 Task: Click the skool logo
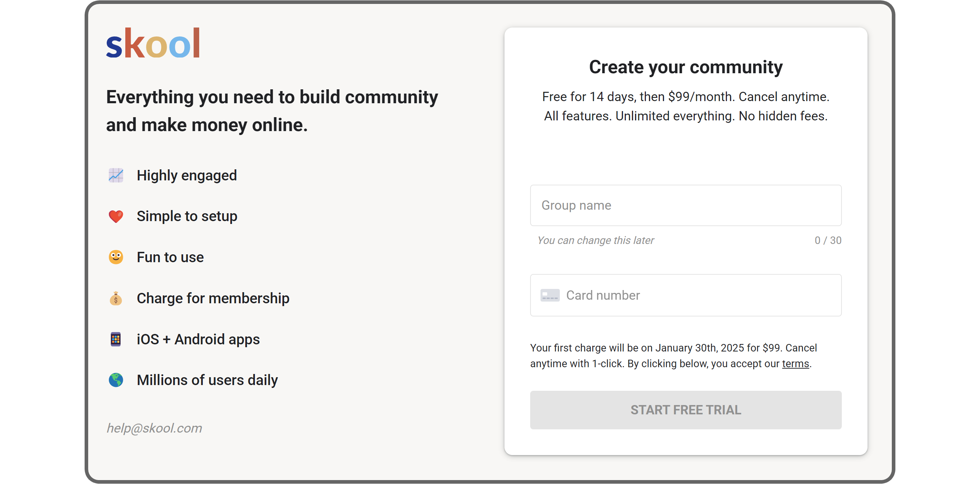pos(153,43)
